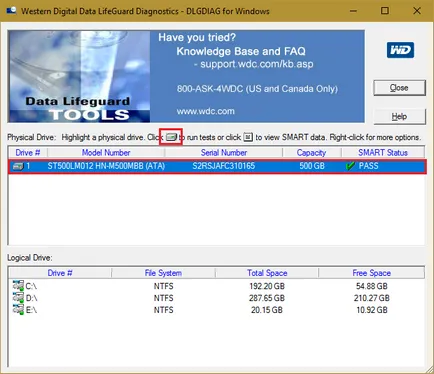434x374 pixels.
Task: Click the C:\ logical drive icon
Action: pyautogui.click(x=18, y=286)
